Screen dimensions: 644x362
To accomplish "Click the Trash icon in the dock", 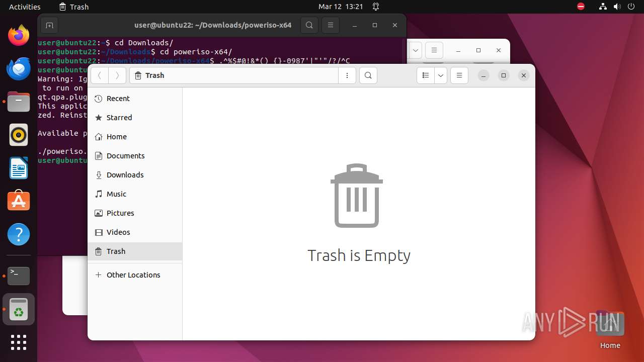I will pyautogui.click(x=19, y=309).
